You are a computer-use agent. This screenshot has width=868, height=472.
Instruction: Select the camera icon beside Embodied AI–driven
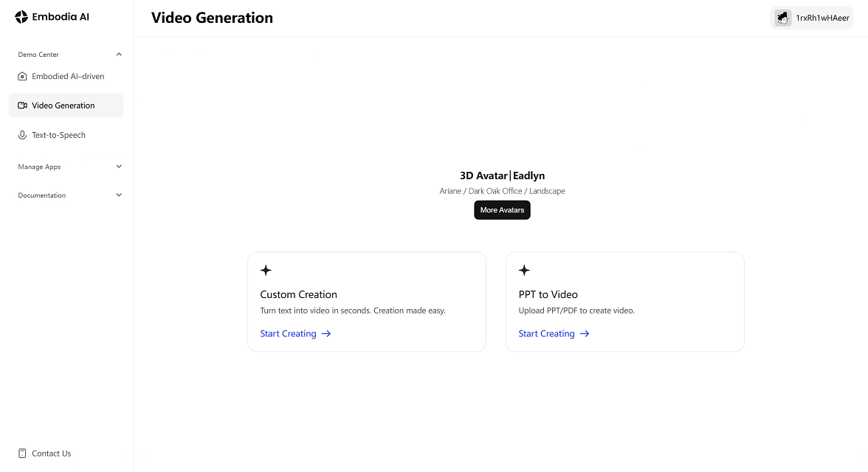(x=22, y=76)
